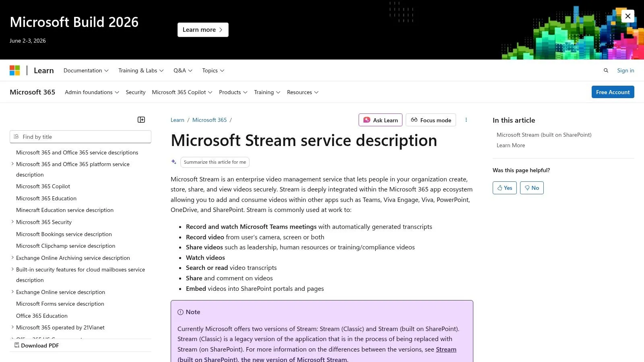This screenshot has width=644, height=362.
Task: Click the Learn breadcrumb link
Action: (x=178, y=120)
